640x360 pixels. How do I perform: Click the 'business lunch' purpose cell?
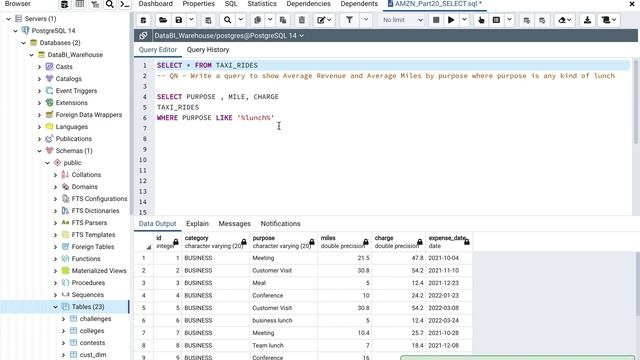(283, 320)
